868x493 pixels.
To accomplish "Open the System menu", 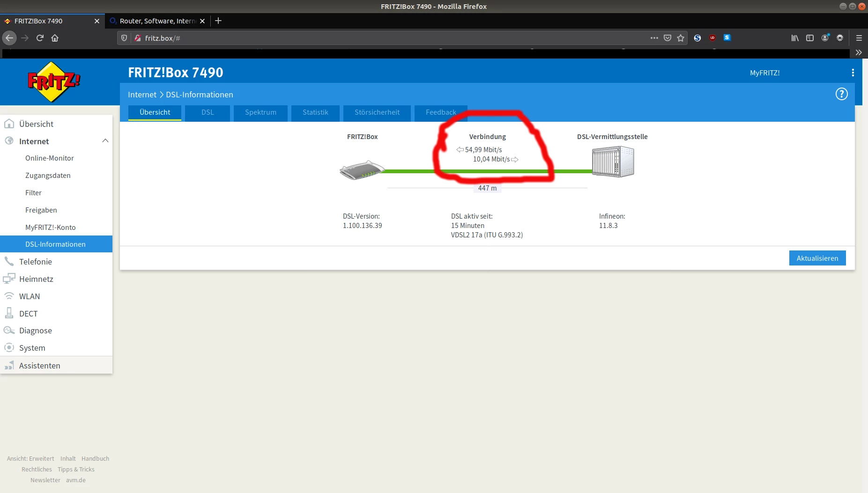I will pyautogui.click(x=56, y=348).
